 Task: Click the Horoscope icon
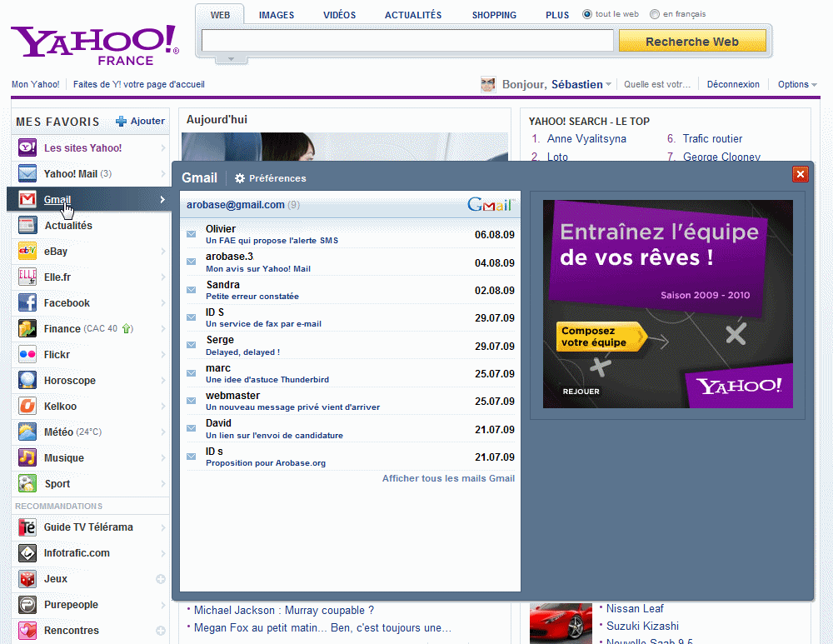[27, 380]
